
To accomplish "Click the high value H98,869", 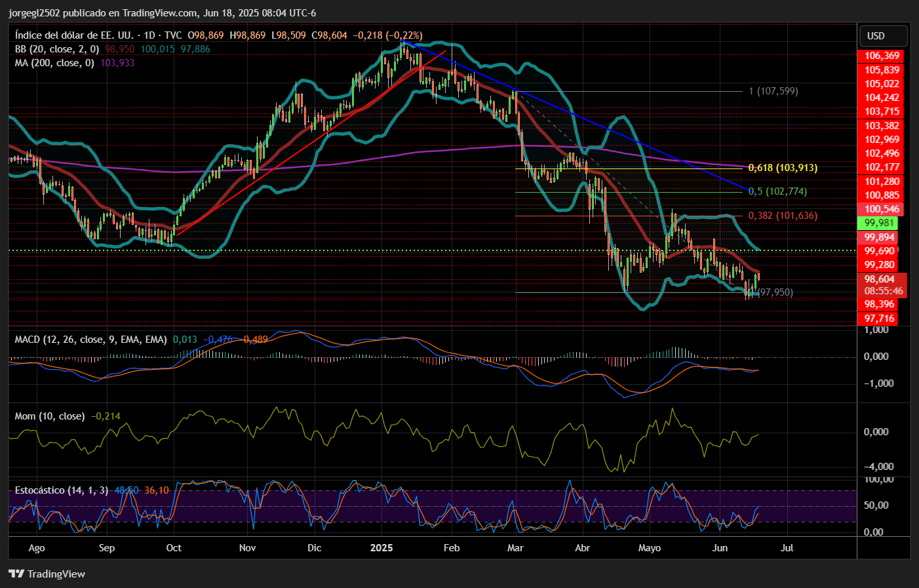I will pyautogui.click(x=248, y=35).
